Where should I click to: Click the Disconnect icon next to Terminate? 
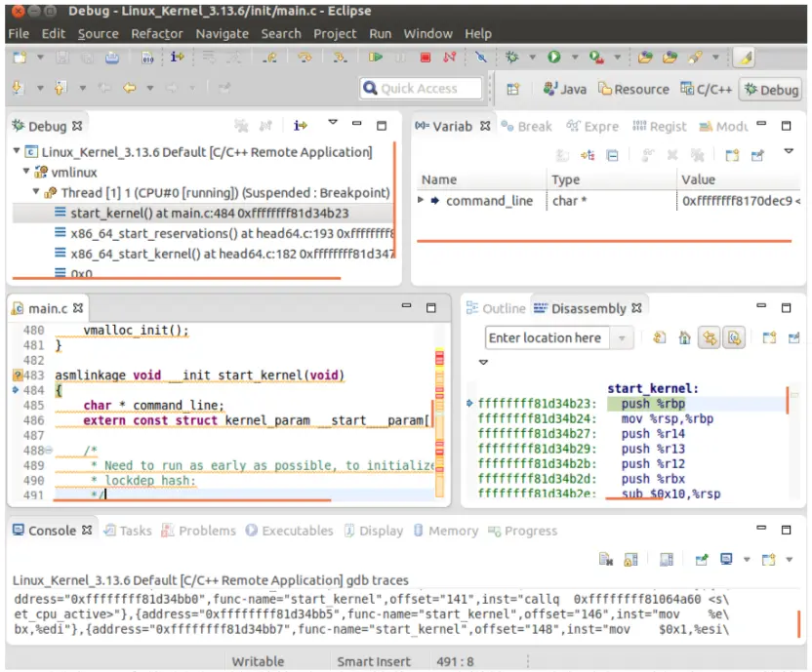coord(450,57)
